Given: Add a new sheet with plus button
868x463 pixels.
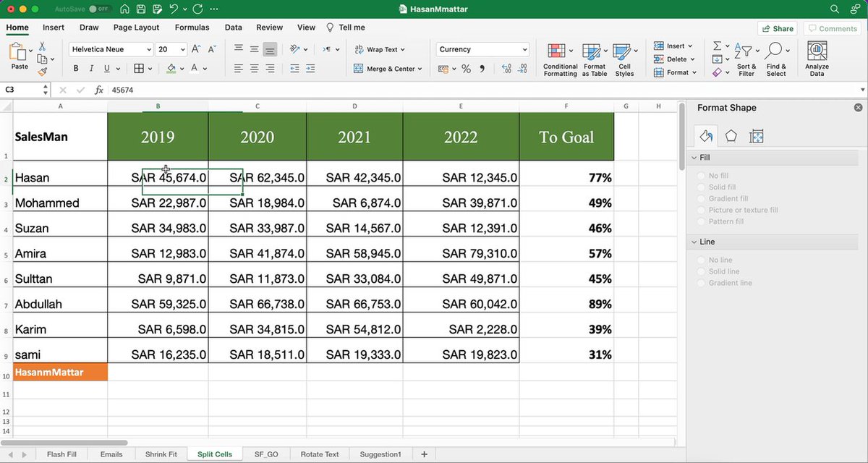Looking at the screenshot, I should click(424, 454).
